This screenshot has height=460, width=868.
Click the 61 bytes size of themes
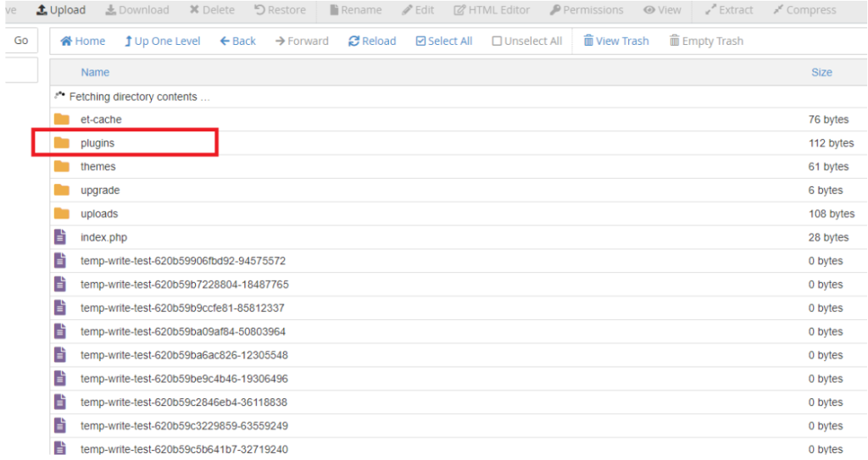click(828, 167)
